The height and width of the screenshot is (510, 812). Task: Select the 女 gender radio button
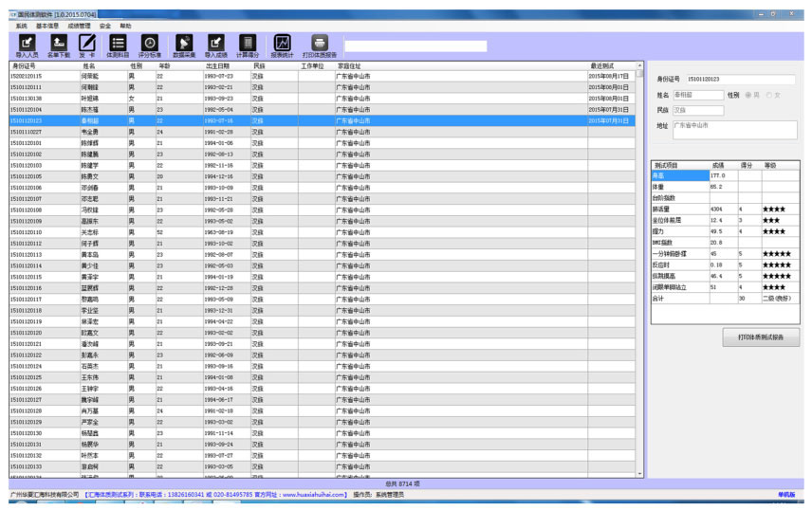[771, 95]
